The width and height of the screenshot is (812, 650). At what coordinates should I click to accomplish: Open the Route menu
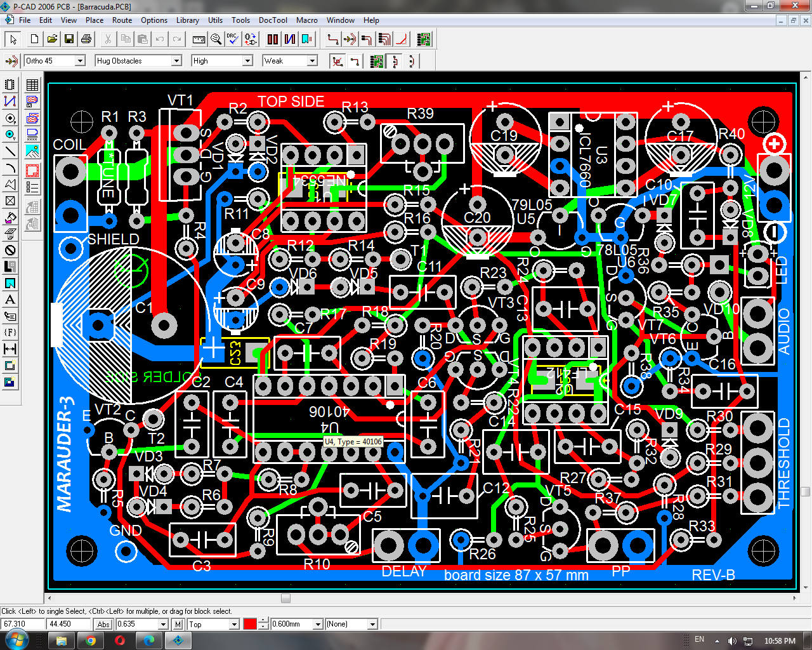[122, 20]
